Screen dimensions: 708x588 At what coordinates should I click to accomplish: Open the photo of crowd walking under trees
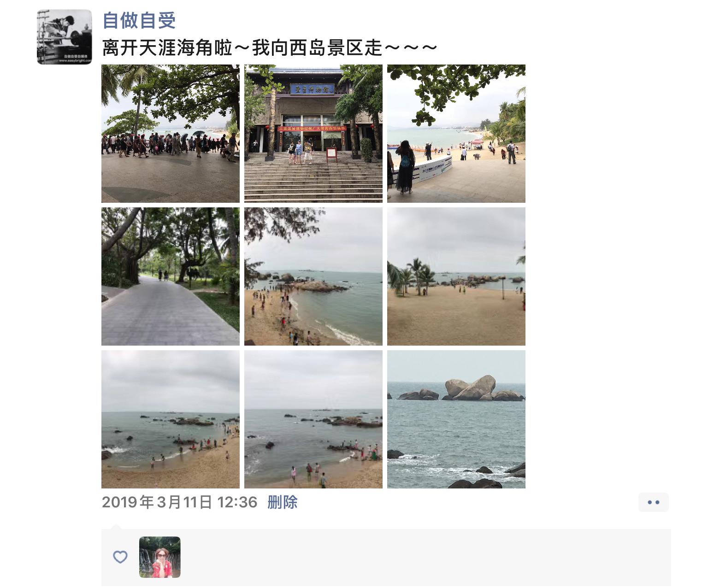[x=171, y=134]
